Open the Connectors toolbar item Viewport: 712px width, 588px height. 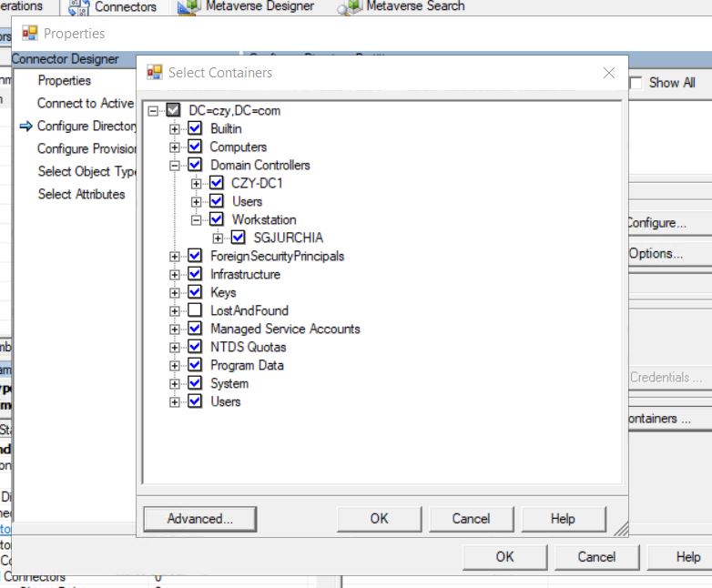click(x=112, y=6)
